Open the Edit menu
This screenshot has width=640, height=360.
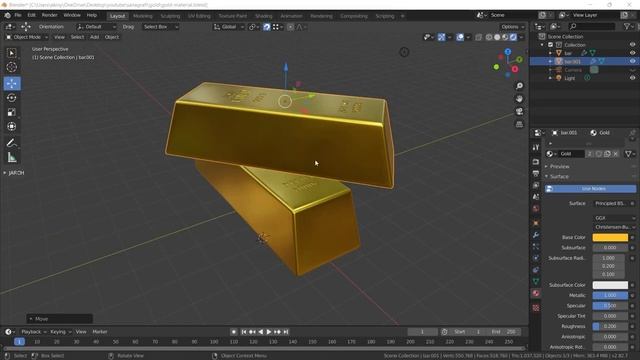coord(31,16)
